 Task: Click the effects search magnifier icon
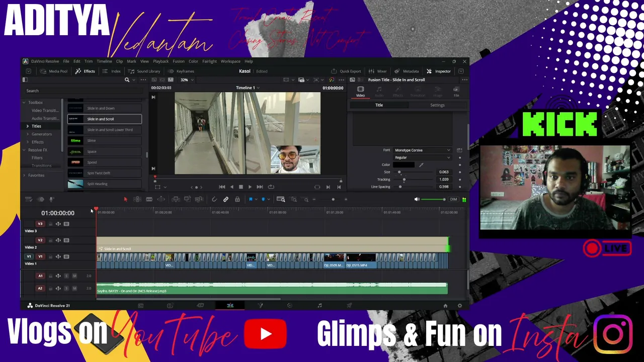[x=127, y=80]
